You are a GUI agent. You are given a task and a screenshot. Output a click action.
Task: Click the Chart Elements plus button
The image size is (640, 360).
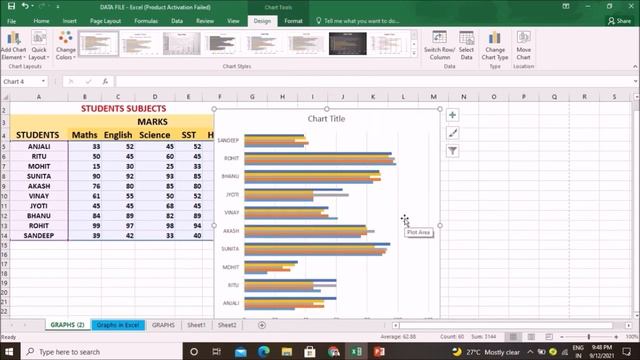(x=452, y=115)
